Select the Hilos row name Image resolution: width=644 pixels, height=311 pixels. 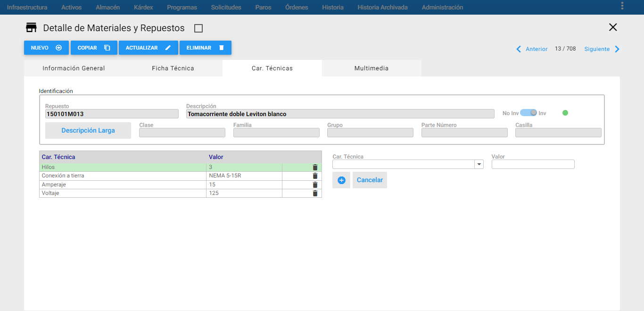[48, 167]
